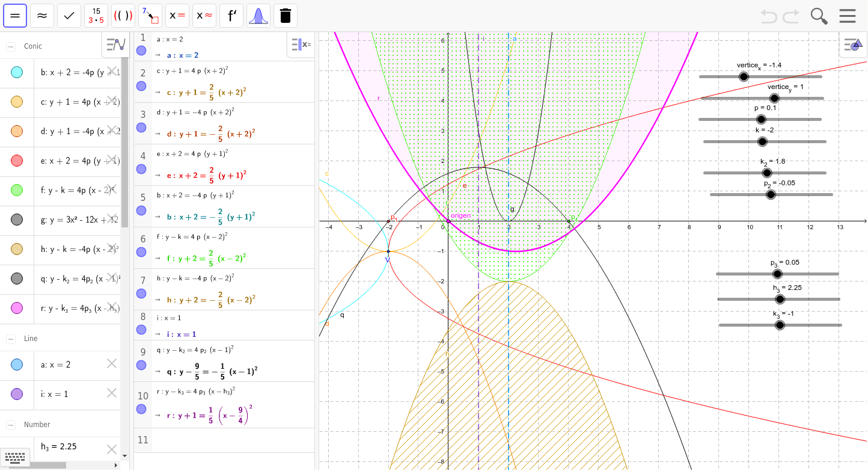Delete line a: x = 2
The width and height of the screenshot is (868, 471).
coord(112,363)
